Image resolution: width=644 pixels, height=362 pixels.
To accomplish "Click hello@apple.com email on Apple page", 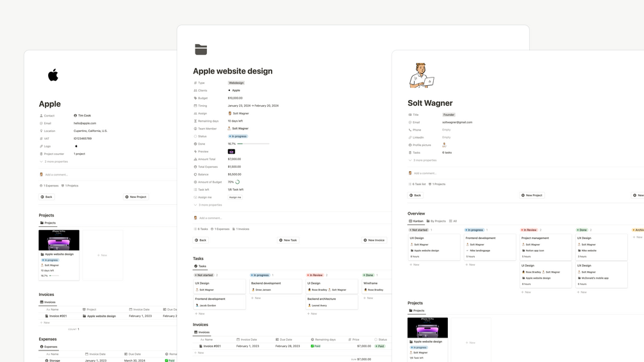I will tap(85, 123).
